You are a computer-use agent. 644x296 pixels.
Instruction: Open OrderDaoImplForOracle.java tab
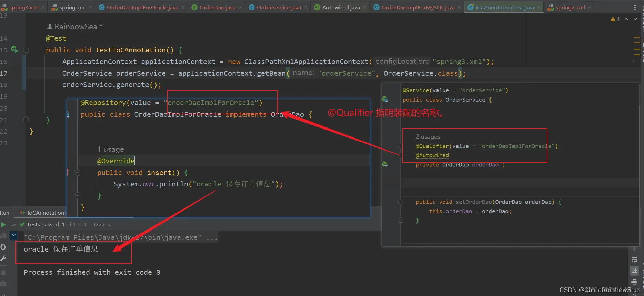click(142, 7)
